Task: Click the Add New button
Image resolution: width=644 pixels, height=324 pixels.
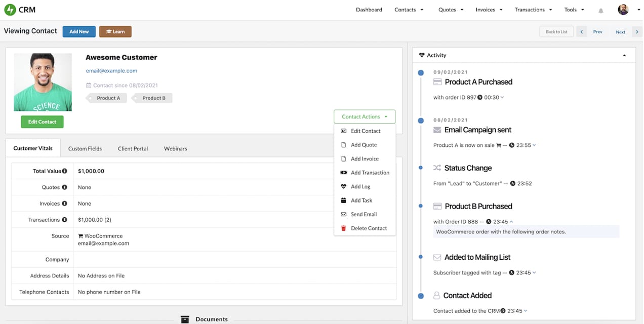Action: point(78,31)
